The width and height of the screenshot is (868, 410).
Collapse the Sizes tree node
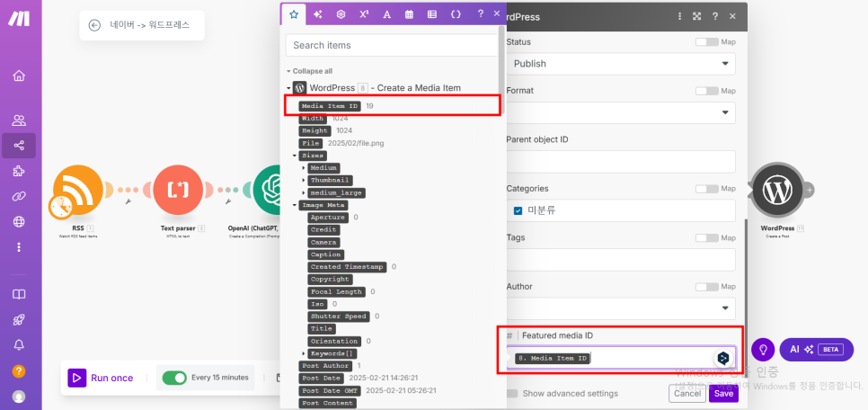(295, 156)
